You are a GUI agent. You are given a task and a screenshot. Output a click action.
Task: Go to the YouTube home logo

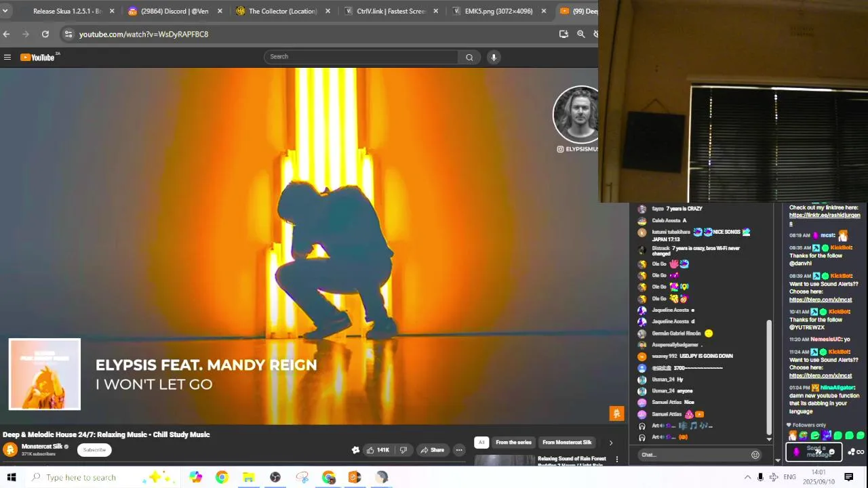tap(37, 58)
